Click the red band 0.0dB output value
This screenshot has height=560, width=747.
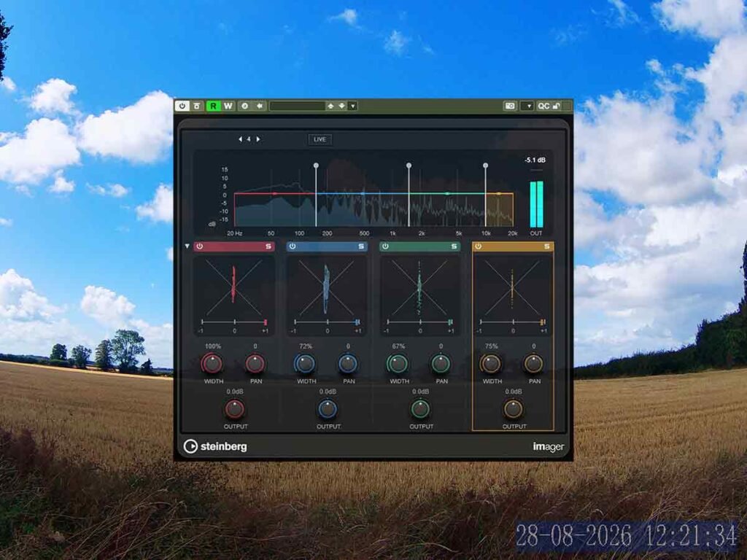pos(235,392)
